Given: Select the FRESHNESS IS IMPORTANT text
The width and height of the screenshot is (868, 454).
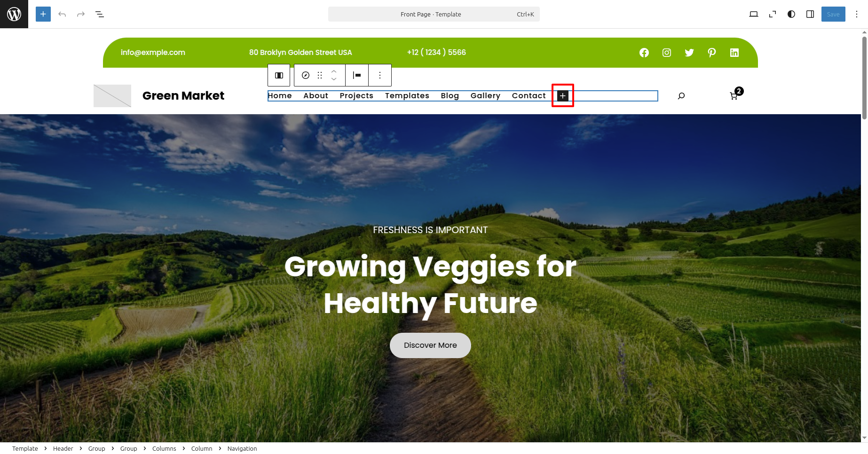Looking at the screenshot, I should [x=430, y=230].
